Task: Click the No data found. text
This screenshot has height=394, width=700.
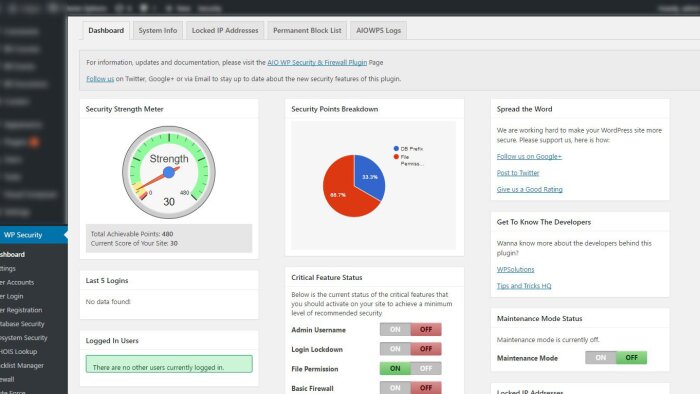Action: point(108,302)
